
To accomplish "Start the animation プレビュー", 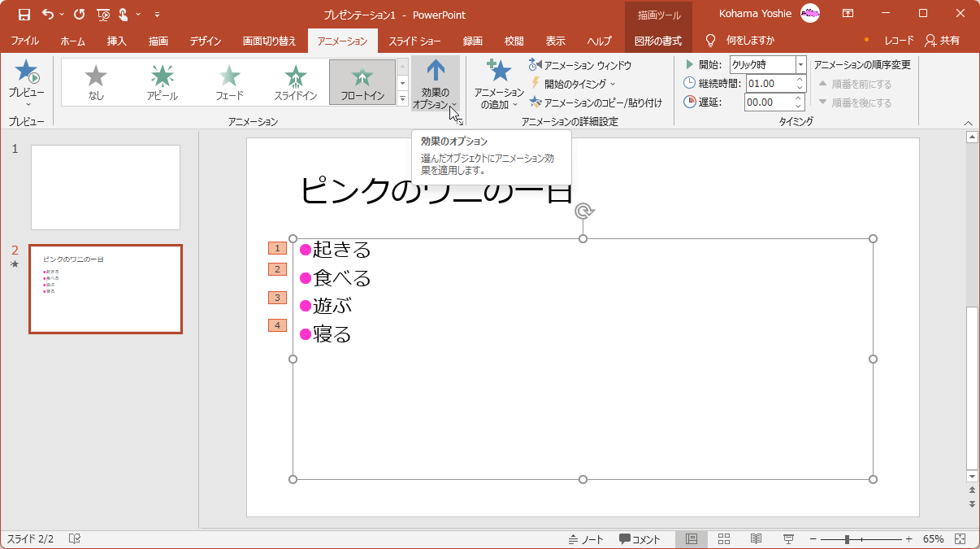I will point(25,81).
